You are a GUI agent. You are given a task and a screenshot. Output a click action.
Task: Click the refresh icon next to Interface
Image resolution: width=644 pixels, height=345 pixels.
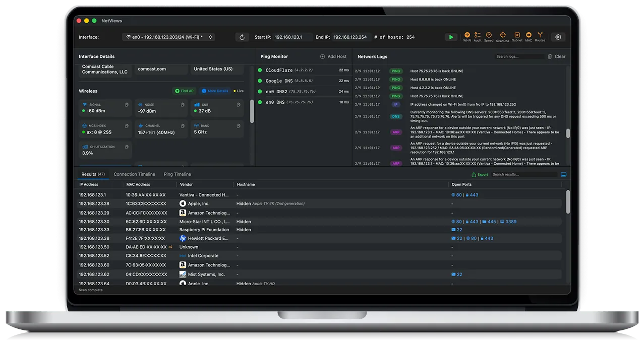pyautogui.click(x=242, y=37)
